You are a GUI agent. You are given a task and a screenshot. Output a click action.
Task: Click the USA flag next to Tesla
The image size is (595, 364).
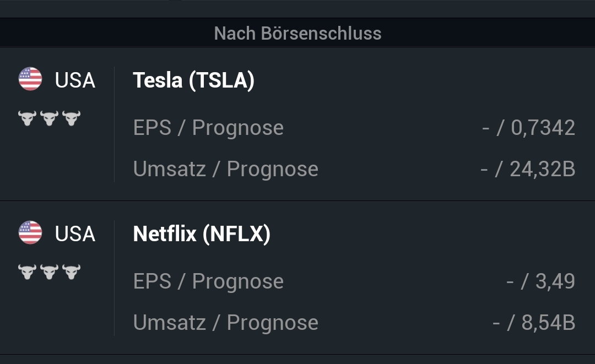point(30,79)
